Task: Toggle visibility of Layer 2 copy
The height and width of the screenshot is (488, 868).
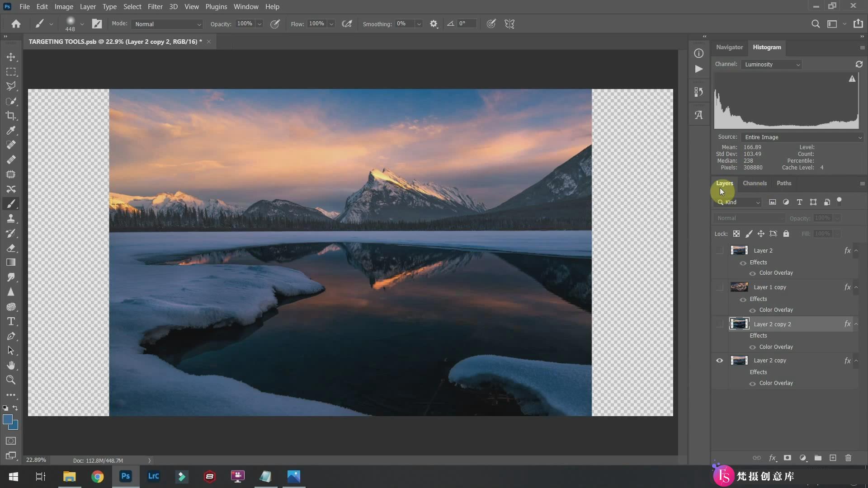Action: pyautogui.click(x=719, y=360)
